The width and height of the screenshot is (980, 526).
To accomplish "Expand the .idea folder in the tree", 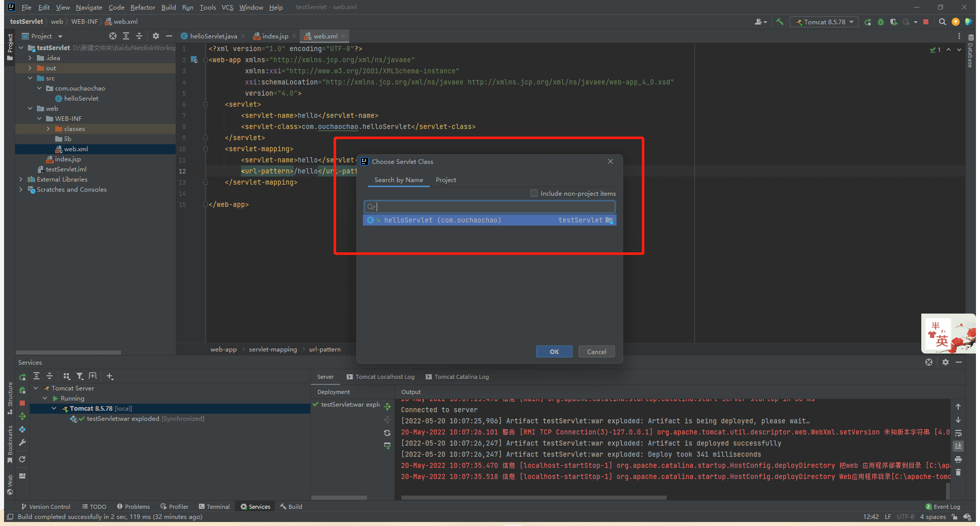I will tap(30, 58).
